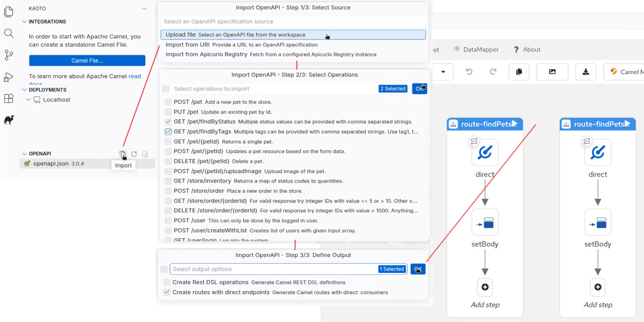The height and width of the screenshot is (322, 644).
Task: Undo the last change in the Kaoto toolbar
Action: pos(469,72)
